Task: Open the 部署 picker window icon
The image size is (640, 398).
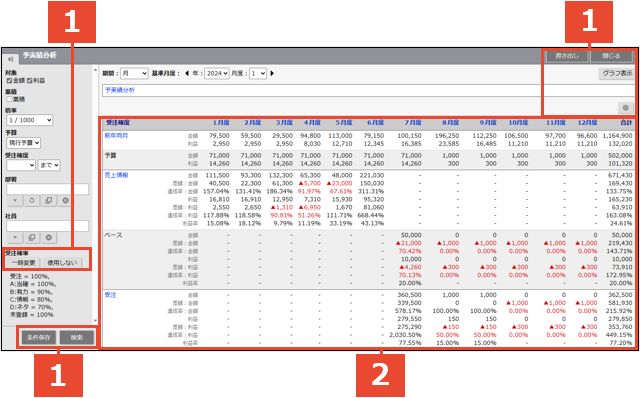Action: pos(49,200)
